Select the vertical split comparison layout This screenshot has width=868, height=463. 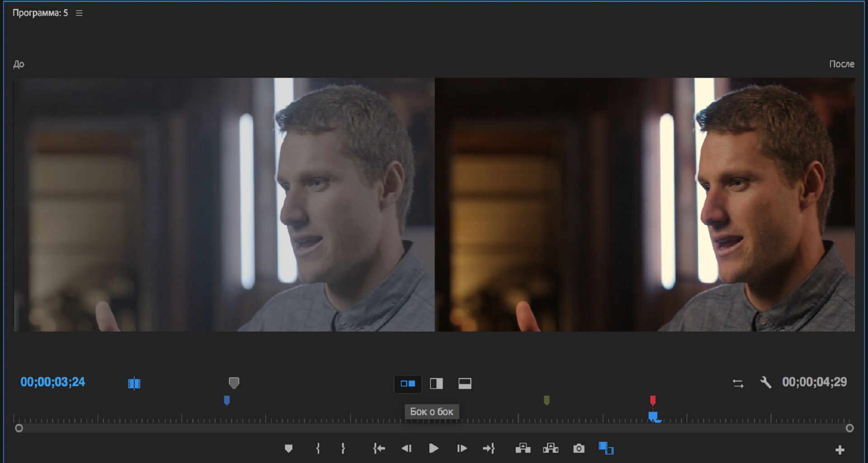tap(436, 384)
